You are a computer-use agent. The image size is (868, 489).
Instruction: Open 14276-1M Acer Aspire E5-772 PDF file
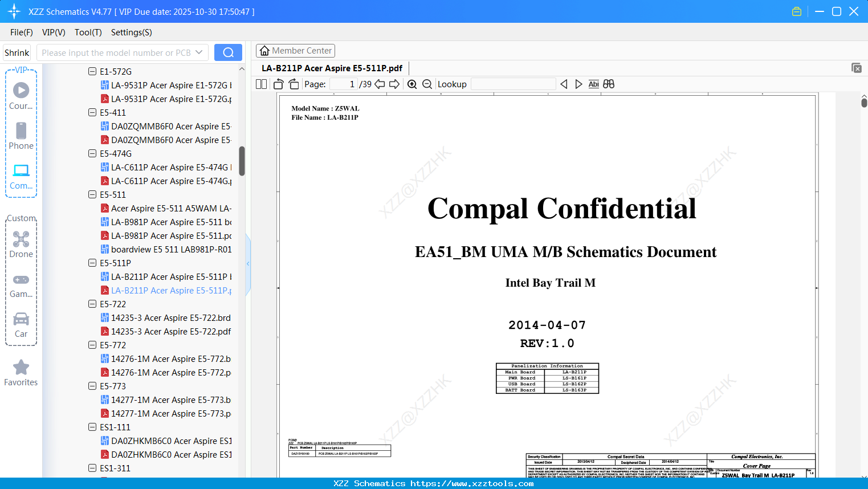(x=166, y=373)
